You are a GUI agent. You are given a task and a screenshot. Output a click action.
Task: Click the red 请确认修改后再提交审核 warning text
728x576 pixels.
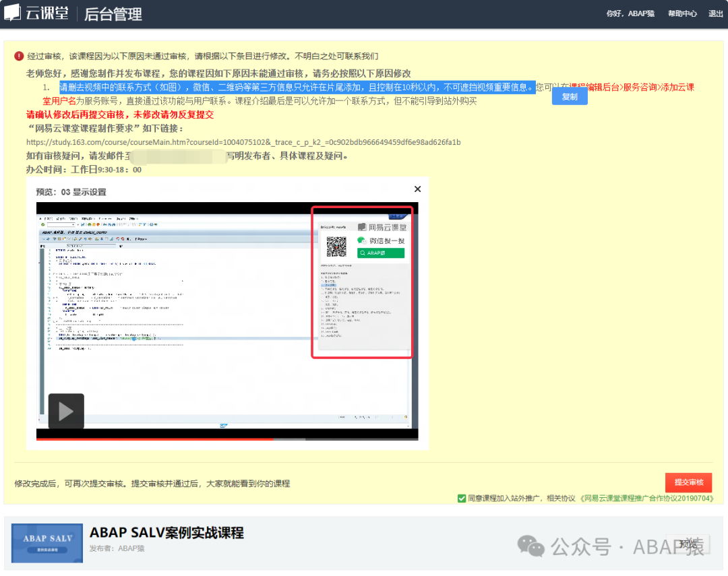coord(120,115)
